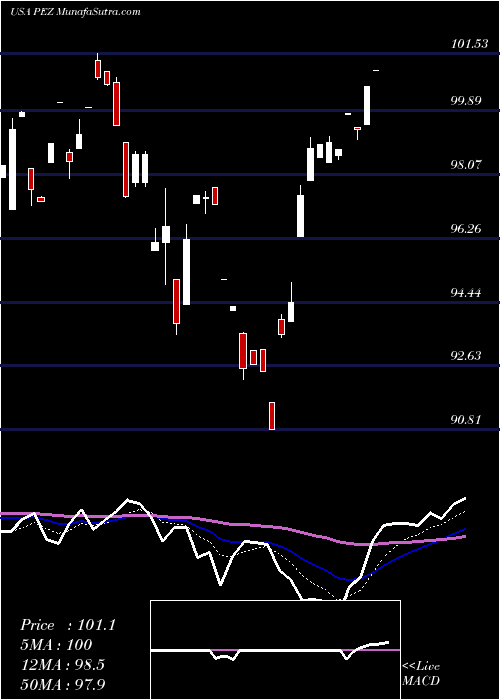Screen dimensions: 500x700
Task: Click the 'Price : 101.1' readout
Action: [68, 625]
